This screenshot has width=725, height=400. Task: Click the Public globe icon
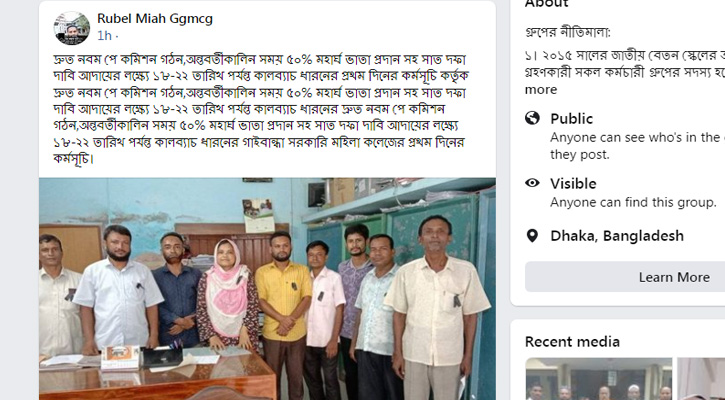532,118
